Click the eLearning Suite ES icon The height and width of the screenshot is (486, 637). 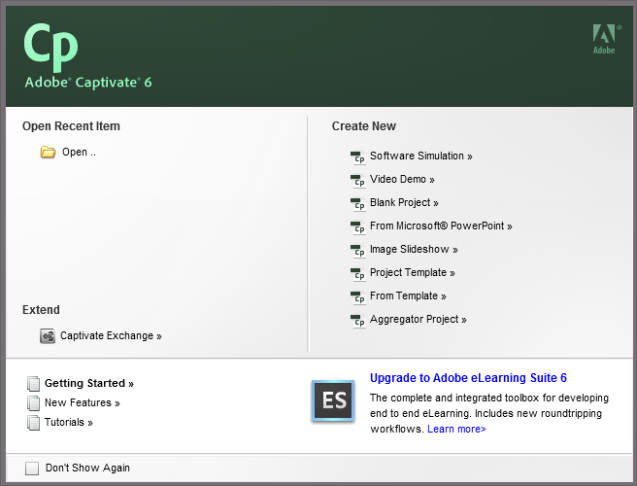(x=333, y=401)
